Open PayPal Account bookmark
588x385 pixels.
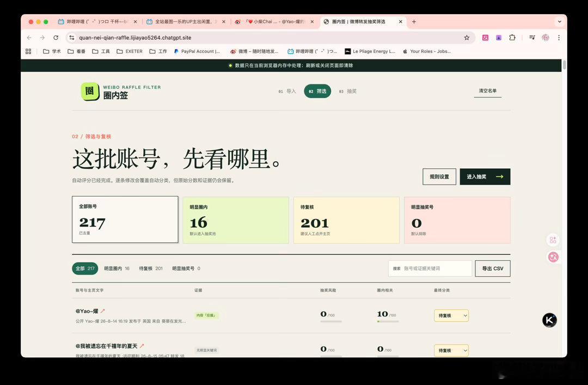(197, 51)
